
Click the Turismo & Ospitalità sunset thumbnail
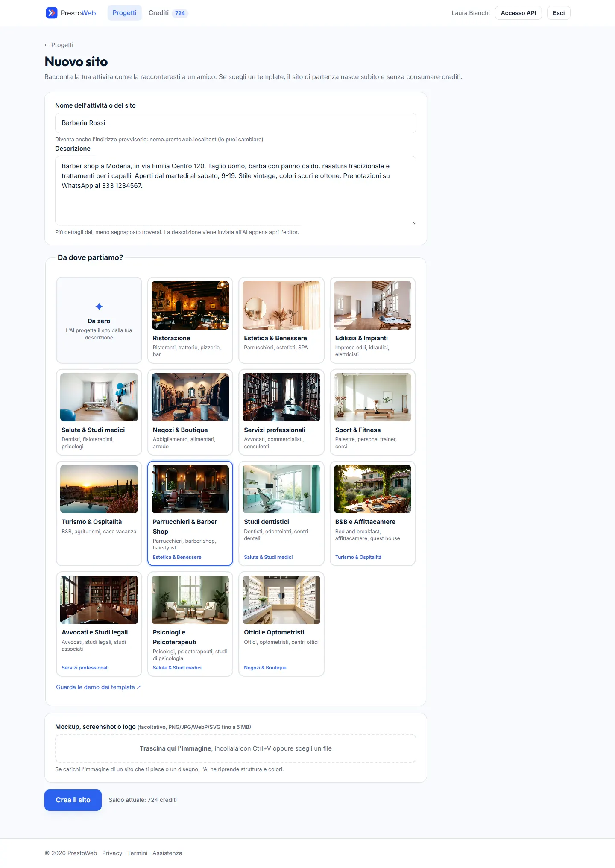click(x=99, y=489)
